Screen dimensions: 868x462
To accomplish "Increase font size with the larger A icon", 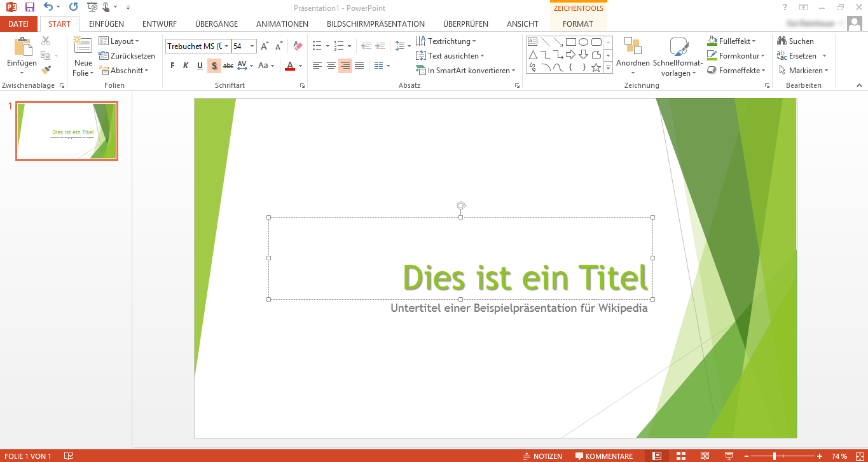I will 265,46.
